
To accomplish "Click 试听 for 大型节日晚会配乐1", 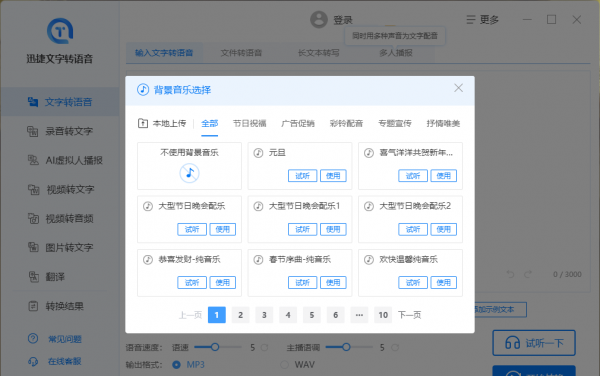I will click(x=302, y=229).
